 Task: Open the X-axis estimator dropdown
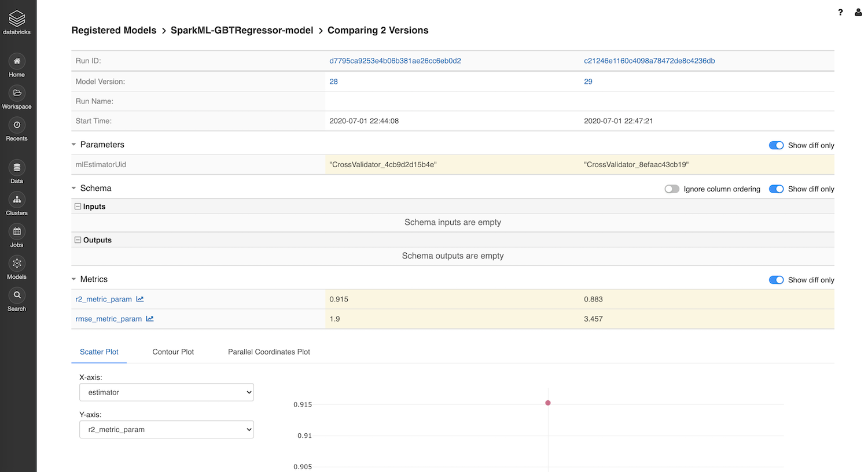[167, 392]
